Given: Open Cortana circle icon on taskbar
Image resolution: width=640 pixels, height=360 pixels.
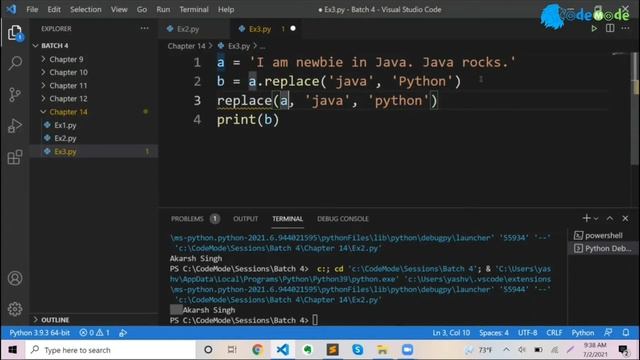Looking at the screenshot, I should (x=208, y=350).
